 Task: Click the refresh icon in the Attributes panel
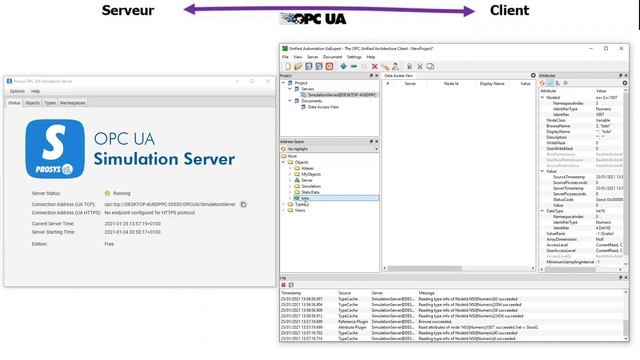tap(542, 83)
